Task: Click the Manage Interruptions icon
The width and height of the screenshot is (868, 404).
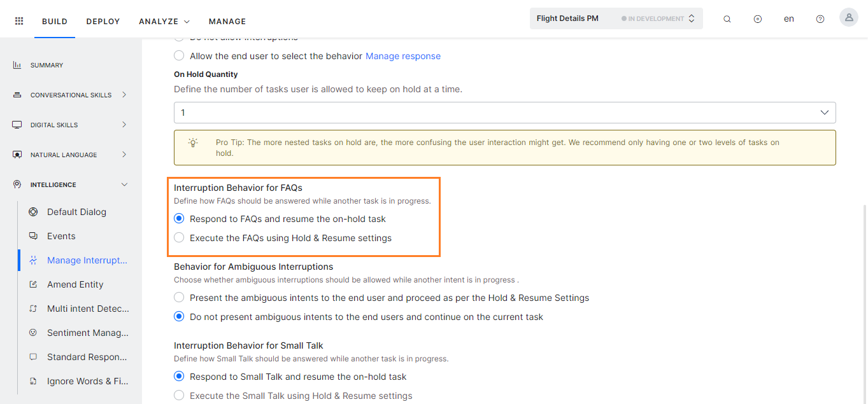Action: [33, 260]
